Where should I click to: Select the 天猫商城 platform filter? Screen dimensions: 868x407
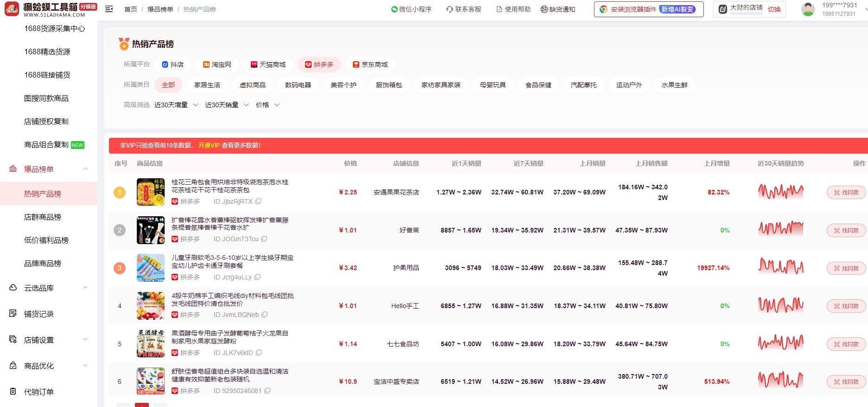pos(268,65)
